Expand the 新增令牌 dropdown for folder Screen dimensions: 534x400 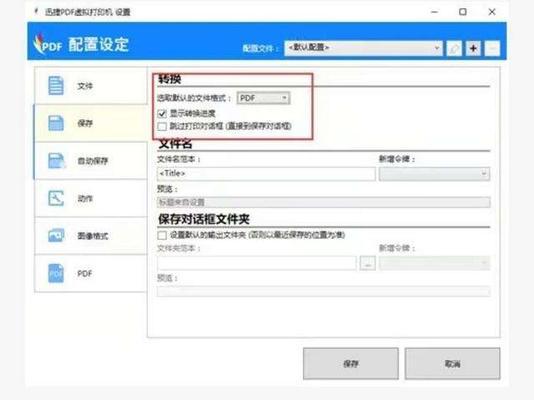point(434,263)
